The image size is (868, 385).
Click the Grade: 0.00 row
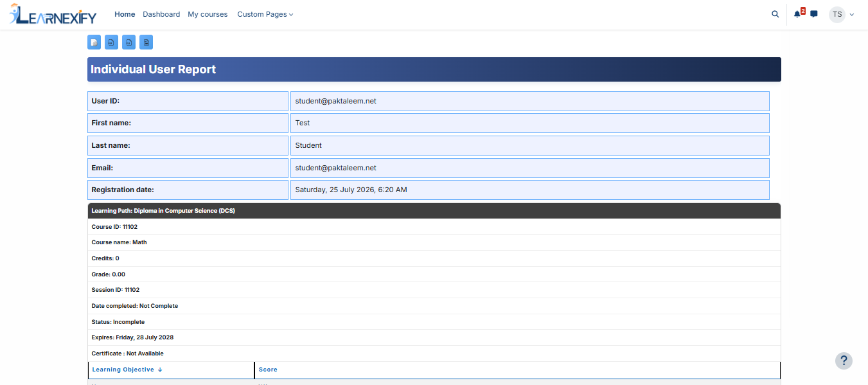(x=434, y=274)
